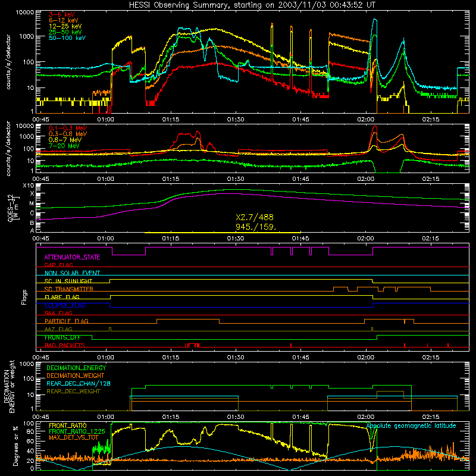Click the M class tick on the GOES axis
Viewport: 476px width, 476px height.
pos(32,203)
